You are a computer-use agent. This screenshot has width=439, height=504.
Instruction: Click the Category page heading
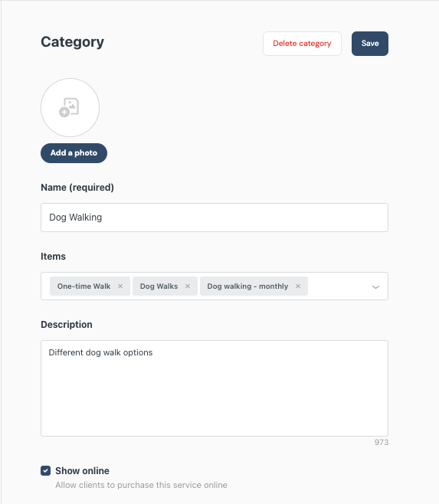click(x=72, y=42)
